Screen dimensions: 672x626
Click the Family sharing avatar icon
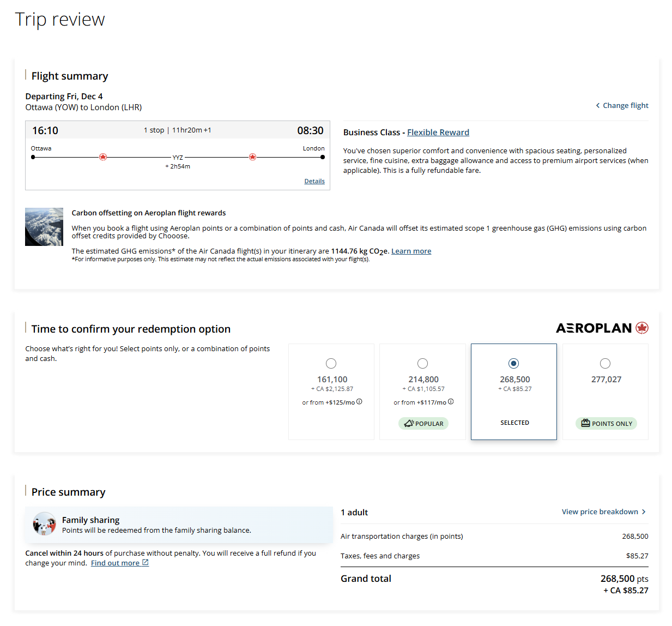coord(44,524)
